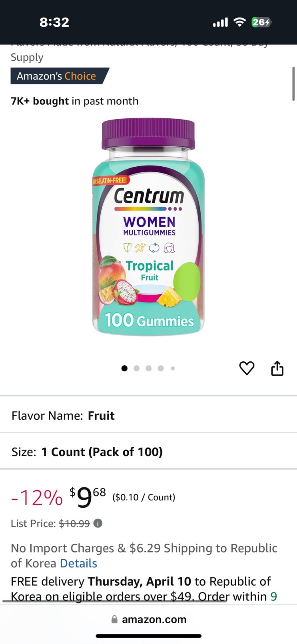Tap the 8:32 status bar clock
This screenshot has width=297, height=644.
(x=54, y=22)
